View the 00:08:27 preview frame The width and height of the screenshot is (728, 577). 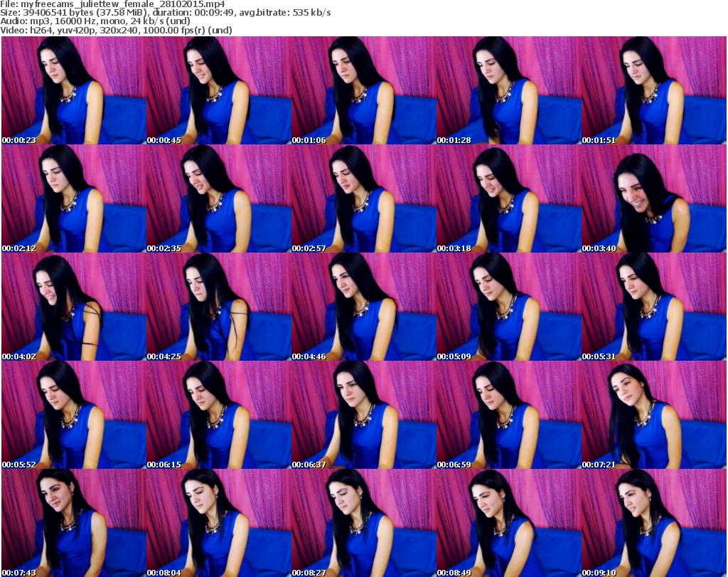coord(363,523)
